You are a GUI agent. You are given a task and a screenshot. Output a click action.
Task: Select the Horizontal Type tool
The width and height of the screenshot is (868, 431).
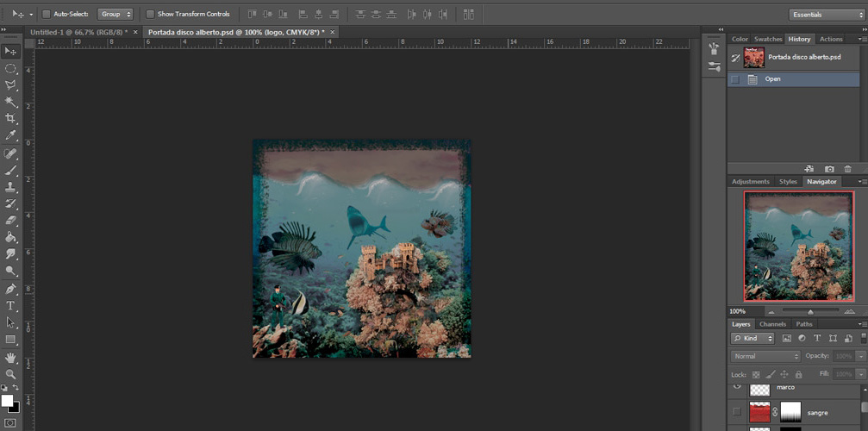(11, 305)
